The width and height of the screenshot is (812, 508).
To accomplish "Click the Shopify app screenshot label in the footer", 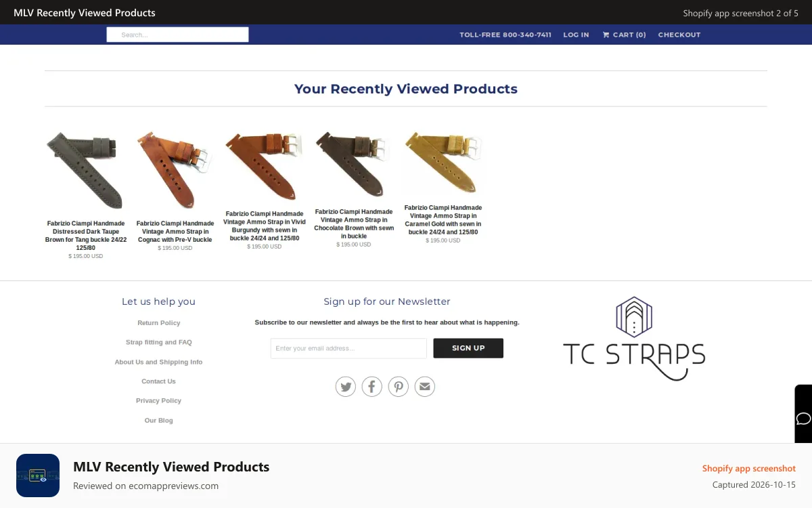I will click(x=749, y=469).
